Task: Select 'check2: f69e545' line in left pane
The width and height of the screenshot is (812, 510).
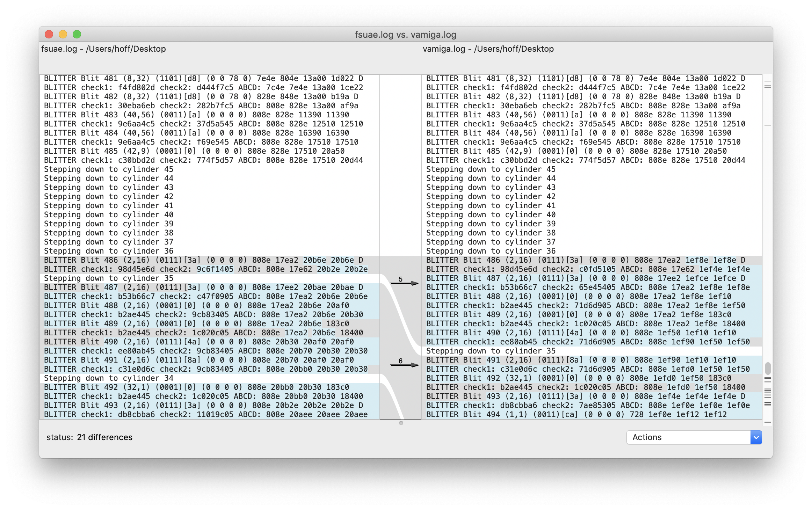Action: point(201,142)
